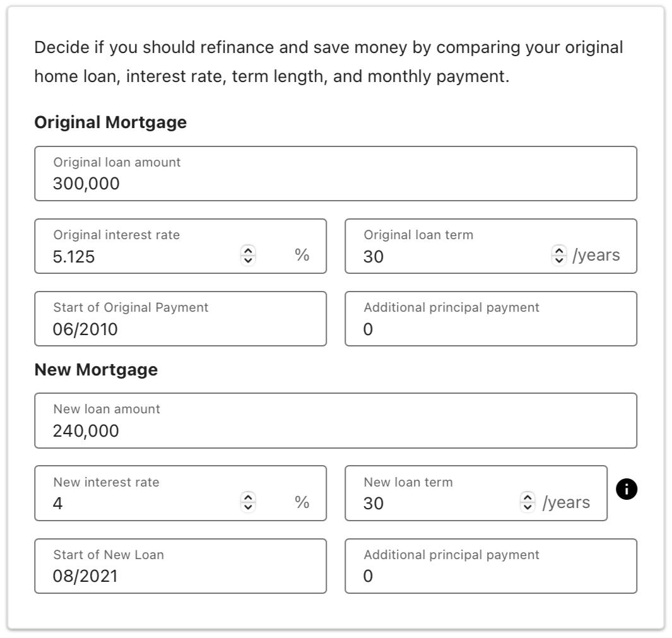Lower the New interest rate using its down arrow
Image resolution: width=672 pixels, height=638 pixels.
click(249, 507)
